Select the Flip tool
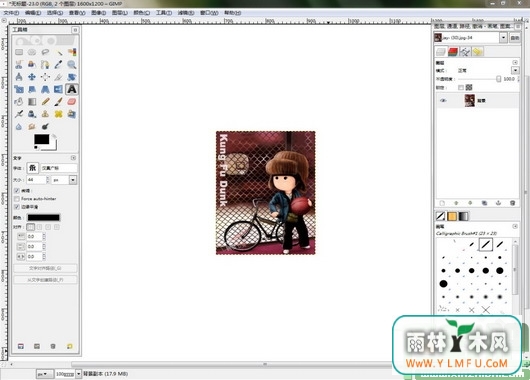Screen dimensions: 530x380 [58, 89]
